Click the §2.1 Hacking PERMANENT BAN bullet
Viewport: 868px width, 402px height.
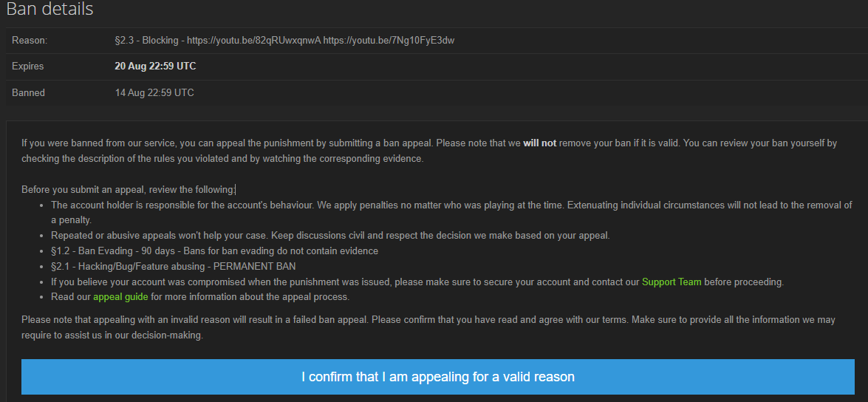tap(174, 266)
